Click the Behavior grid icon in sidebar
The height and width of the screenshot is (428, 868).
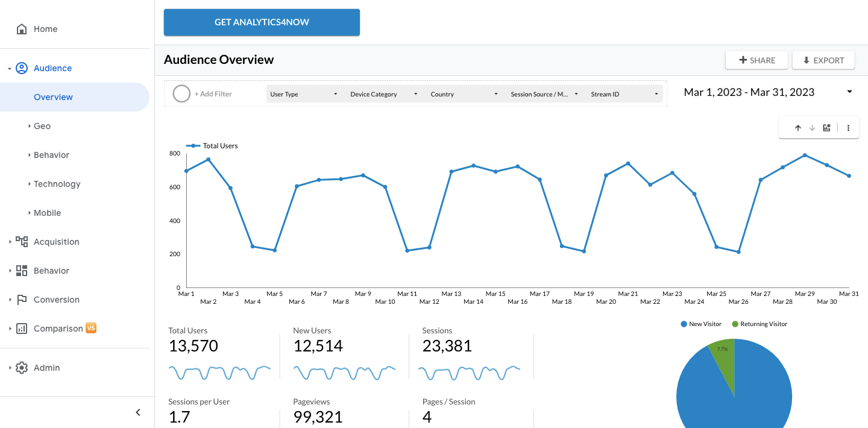[x=22, y=270]
